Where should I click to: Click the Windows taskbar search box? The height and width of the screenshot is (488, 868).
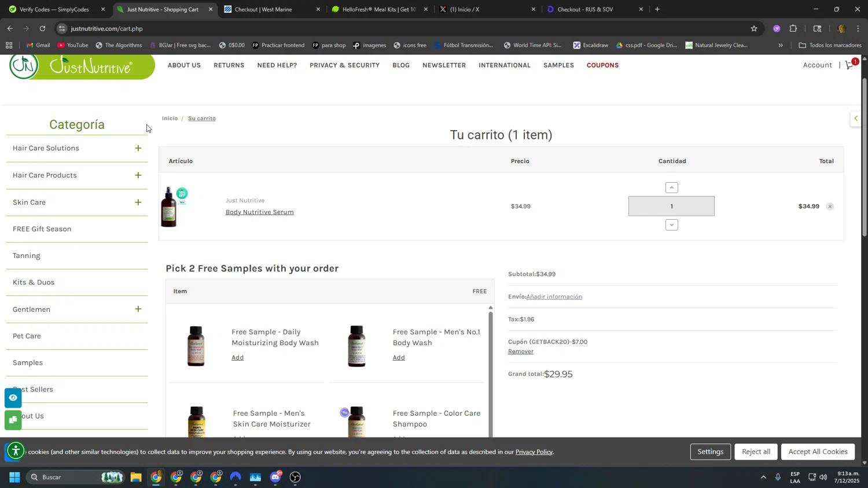pyautogui.click(x=75, y=477)
